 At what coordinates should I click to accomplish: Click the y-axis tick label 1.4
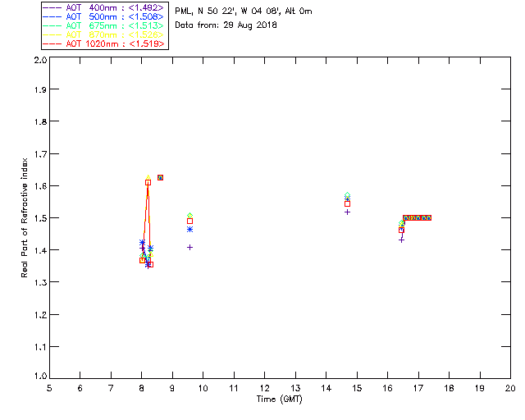point(40,250)
